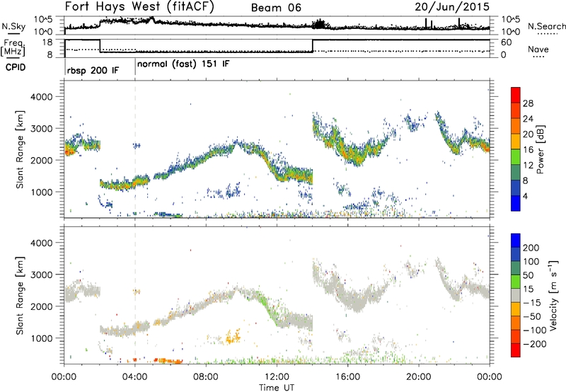
Task: Click the "Slant Range [km]" label of velocity panel
Action: pyautogui.click(x=20, y=296)
